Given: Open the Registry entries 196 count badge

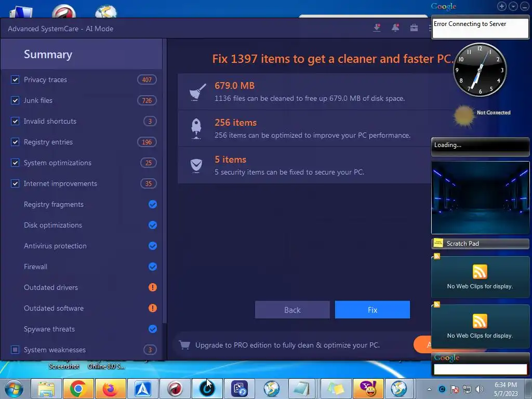Looking at the screenshot, I should (x=147, y=142).
